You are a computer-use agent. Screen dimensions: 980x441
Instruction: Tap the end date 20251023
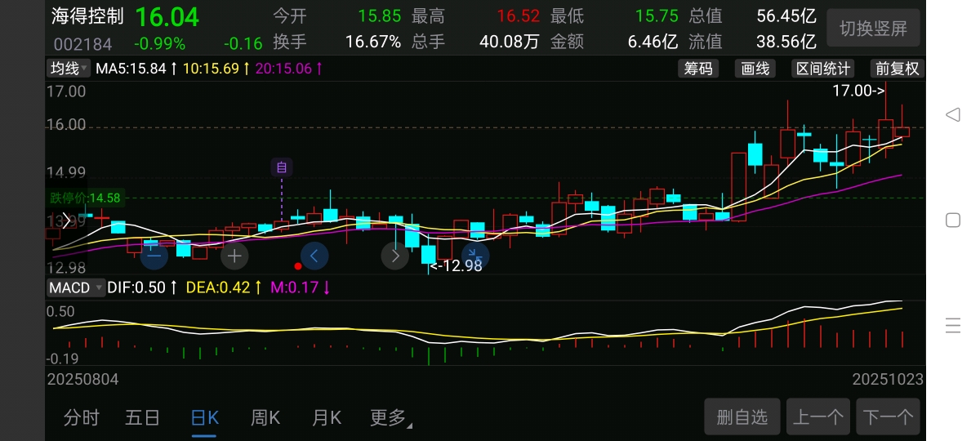[x=889, y=380]
